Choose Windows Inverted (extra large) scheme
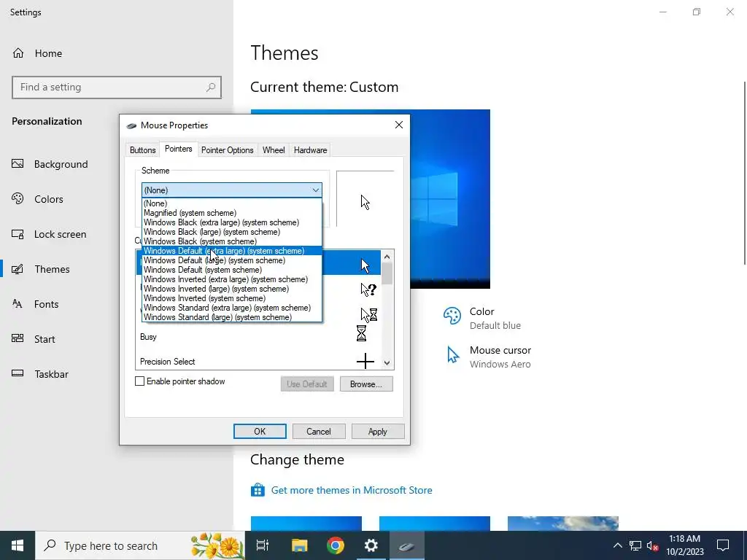 click(231, 279)
